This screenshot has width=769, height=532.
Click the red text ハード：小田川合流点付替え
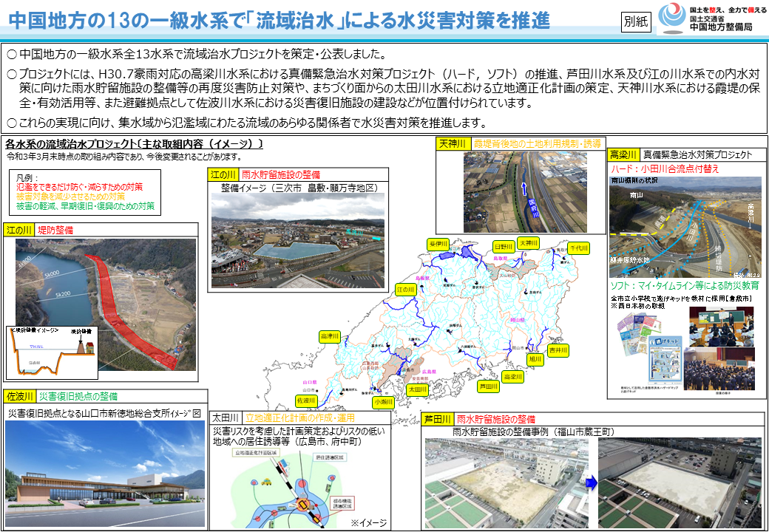pyautogui.click(x=665, y=168)
